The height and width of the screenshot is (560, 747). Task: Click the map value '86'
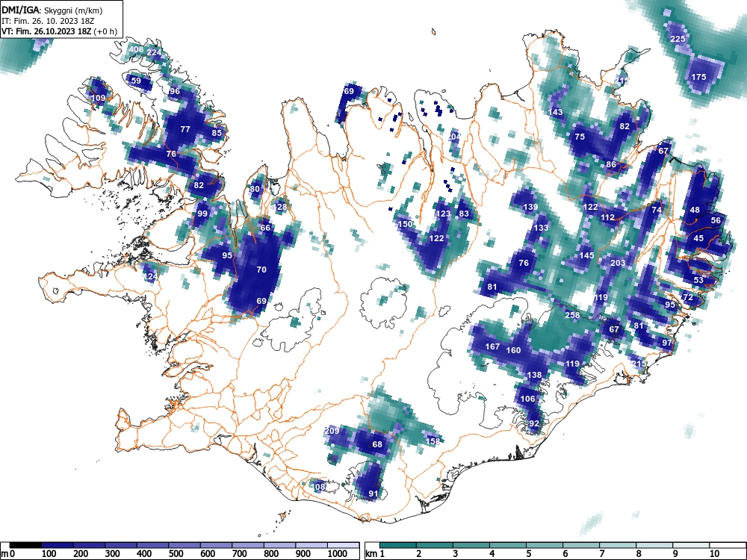pos(611,165)
